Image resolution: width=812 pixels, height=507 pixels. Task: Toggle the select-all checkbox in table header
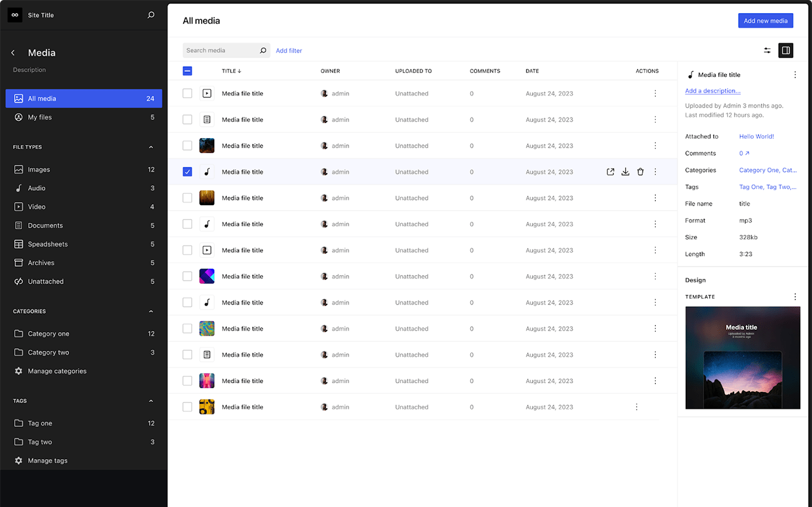[187, 71]
